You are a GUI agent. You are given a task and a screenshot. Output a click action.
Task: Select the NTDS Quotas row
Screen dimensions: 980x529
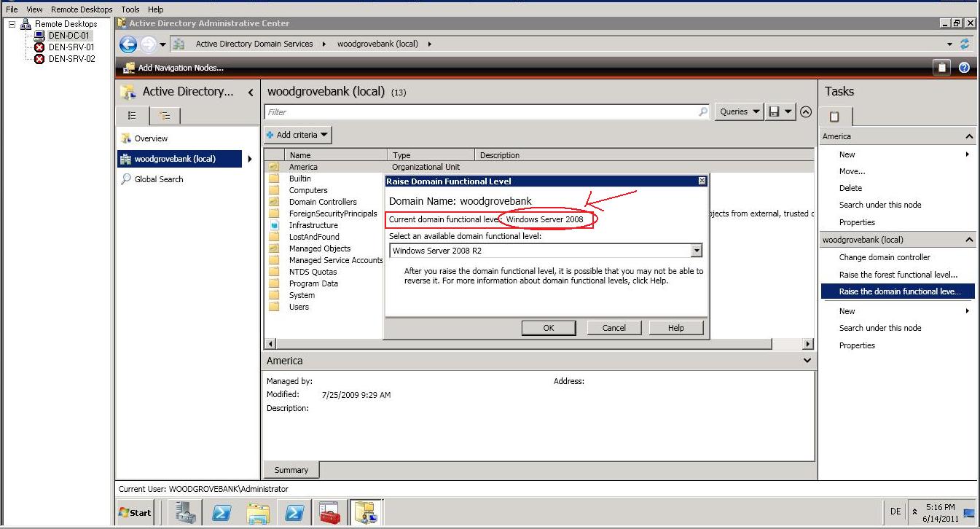click(x=539, y=272)
